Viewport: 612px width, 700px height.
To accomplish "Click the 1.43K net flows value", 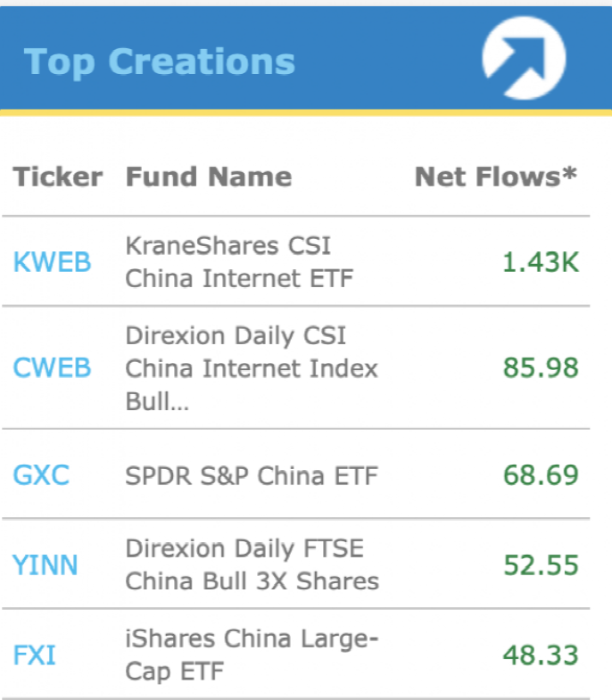I will tap(542, 262).
